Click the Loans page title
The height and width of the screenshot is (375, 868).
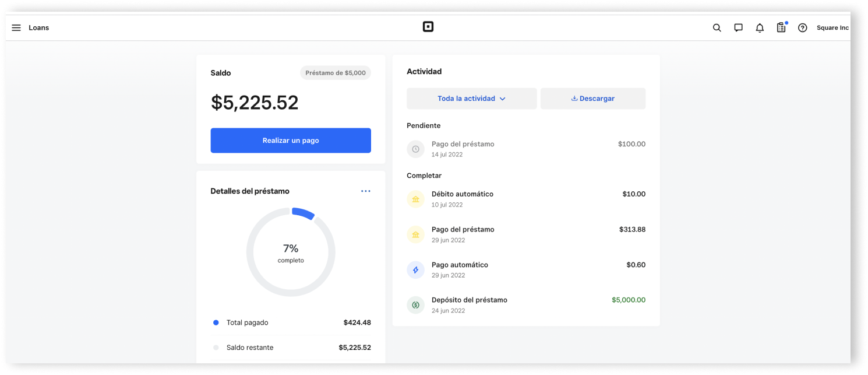tap(39, 28)
